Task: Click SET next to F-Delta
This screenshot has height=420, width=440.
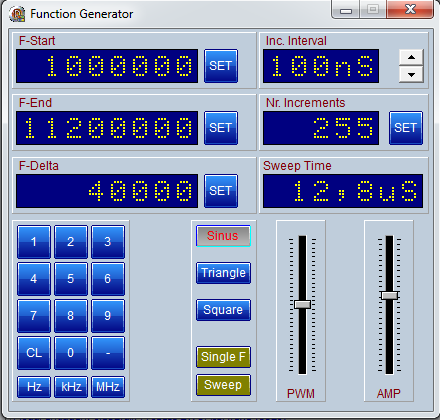Action: pyautogui.click(x=221, y=191)
